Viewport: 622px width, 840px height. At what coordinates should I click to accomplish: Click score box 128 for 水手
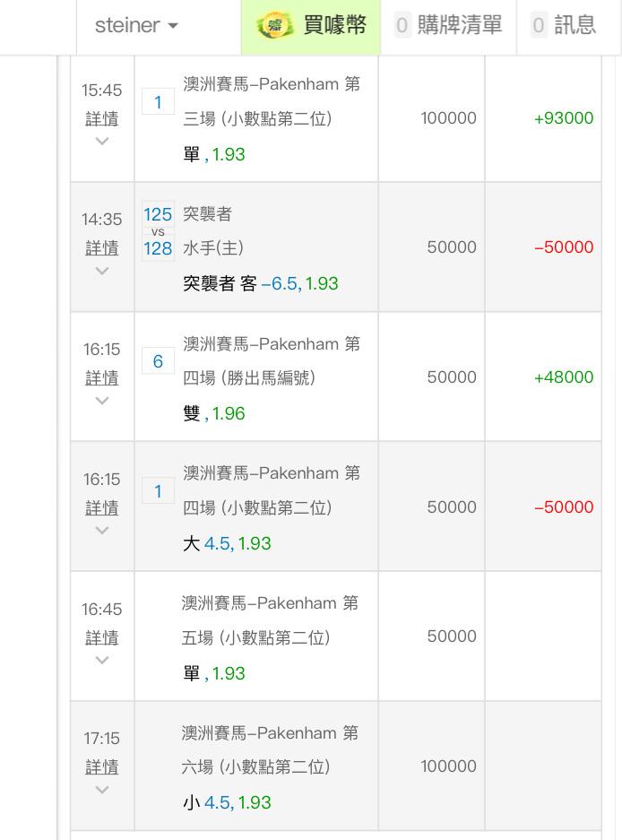[x=158, y=248]
